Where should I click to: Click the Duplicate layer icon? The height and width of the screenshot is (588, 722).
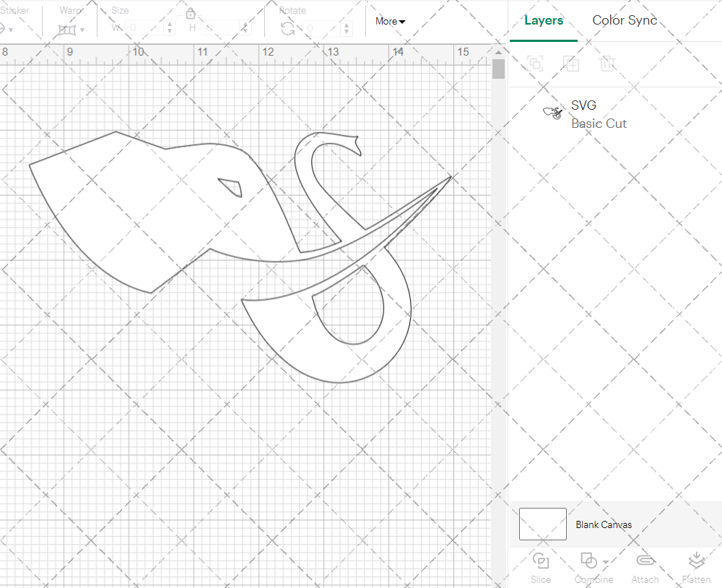571,64
